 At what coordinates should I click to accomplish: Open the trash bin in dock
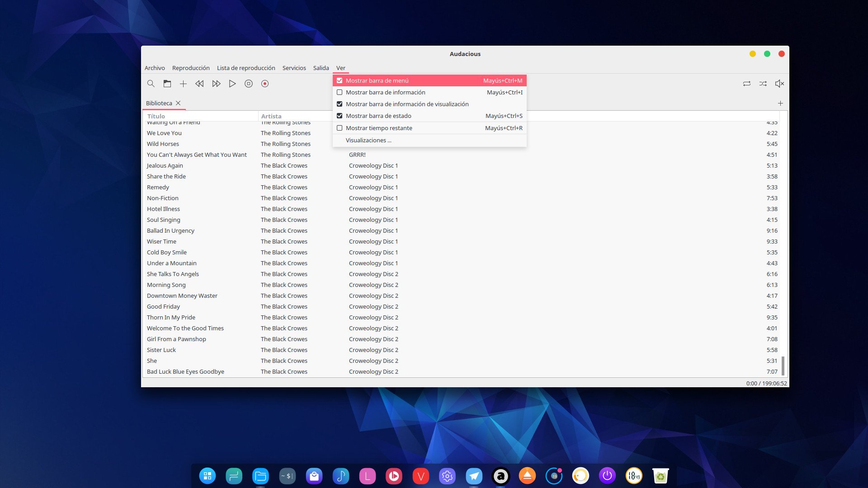[660, 476]
